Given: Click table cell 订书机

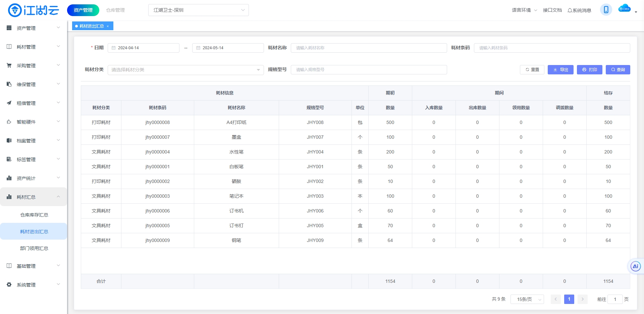Looking at the screenshot, I should pos(236,211).
